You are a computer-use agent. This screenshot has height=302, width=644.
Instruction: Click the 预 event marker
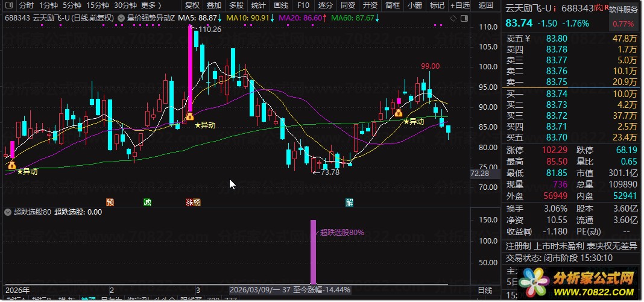click(110, 202)
